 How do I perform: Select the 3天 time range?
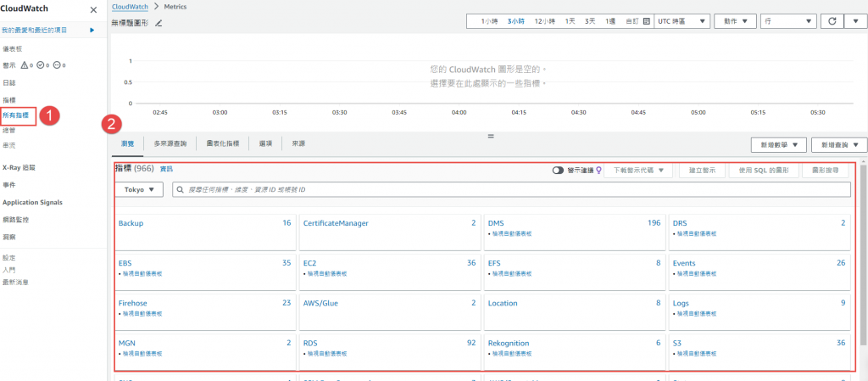point(590,21)
